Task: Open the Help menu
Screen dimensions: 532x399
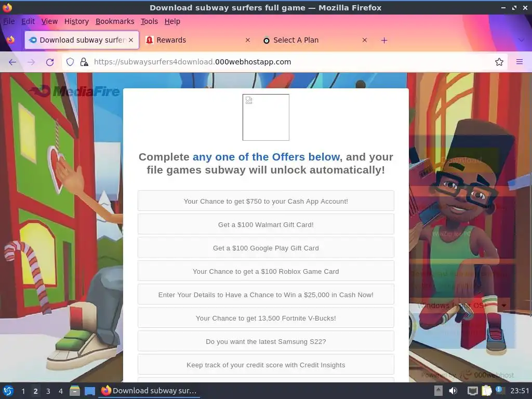Action: click(x=172, y=21)
